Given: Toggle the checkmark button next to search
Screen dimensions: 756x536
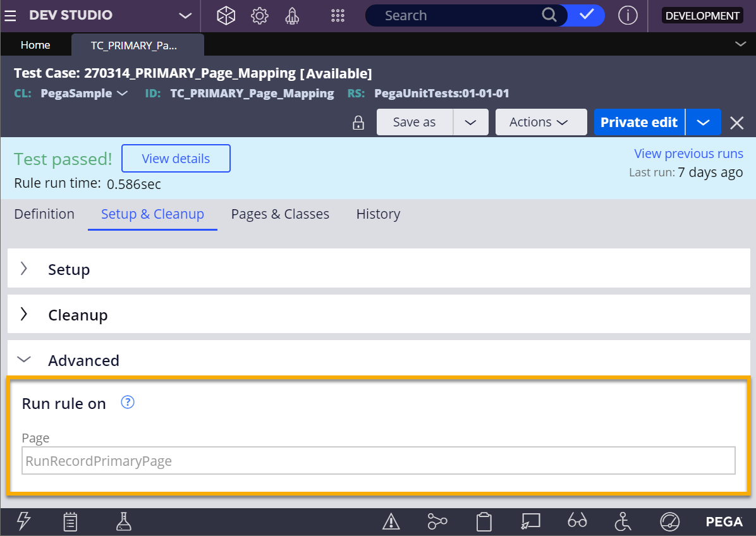Looking at the screenshot, I should pyautogui.click(x=587, y=16).
